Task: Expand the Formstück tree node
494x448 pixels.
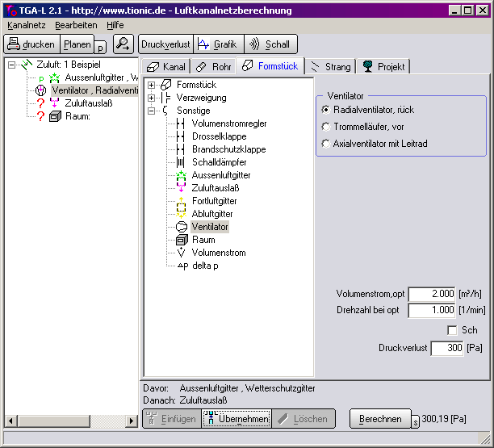Action: coord(152,85)
